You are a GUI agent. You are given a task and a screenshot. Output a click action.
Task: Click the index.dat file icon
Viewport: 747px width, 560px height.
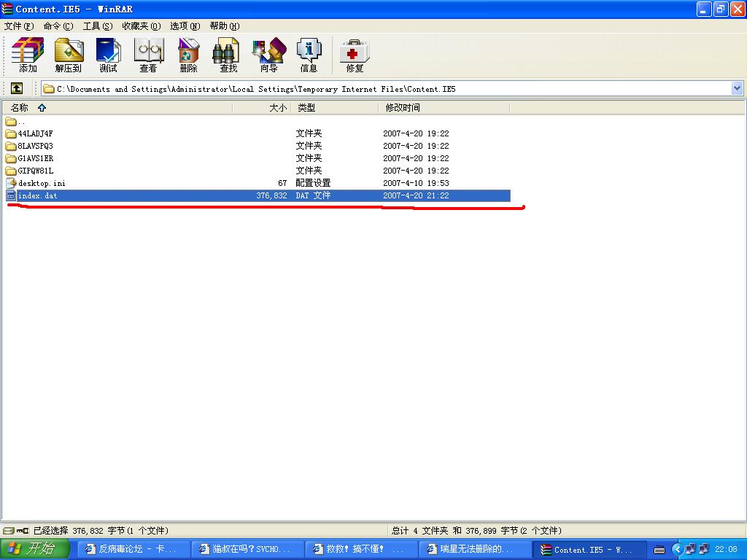click(x=11, y=195)
